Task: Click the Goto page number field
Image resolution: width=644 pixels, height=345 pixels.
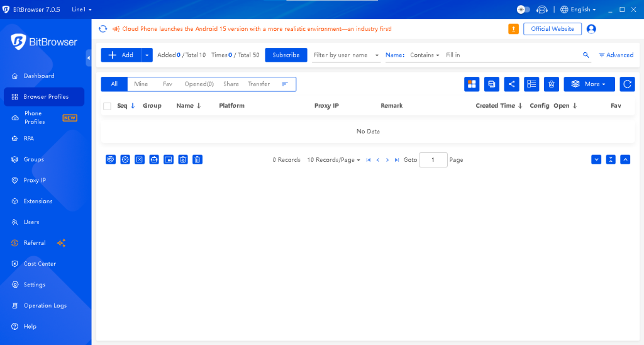Action: coord(433,160)
